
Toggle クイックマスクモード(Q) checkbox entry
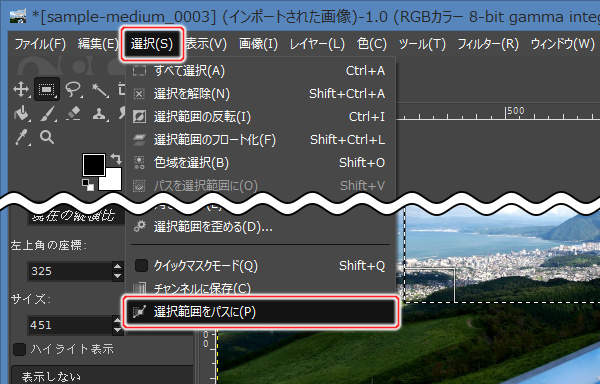[260, 265]
